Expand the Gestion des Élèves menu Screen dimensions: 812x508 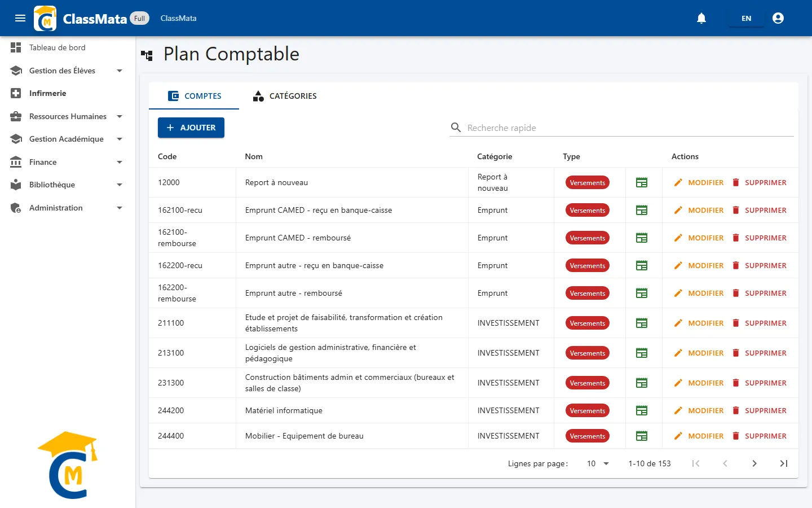click(120, 71)
